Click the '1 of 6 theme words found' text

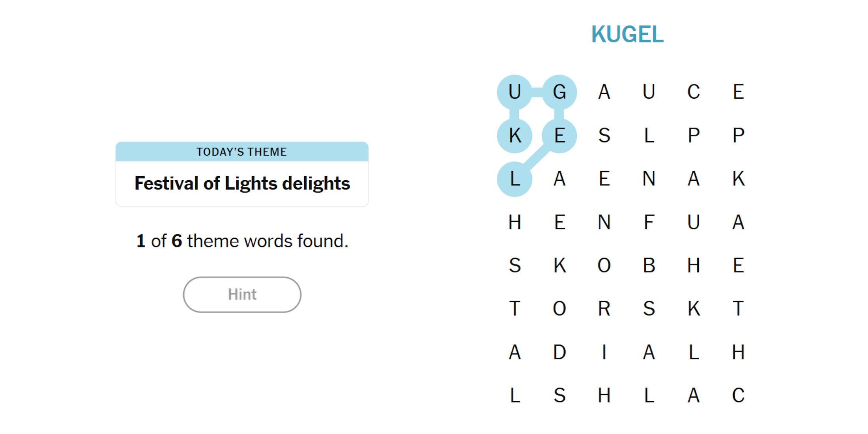(242, 241)
